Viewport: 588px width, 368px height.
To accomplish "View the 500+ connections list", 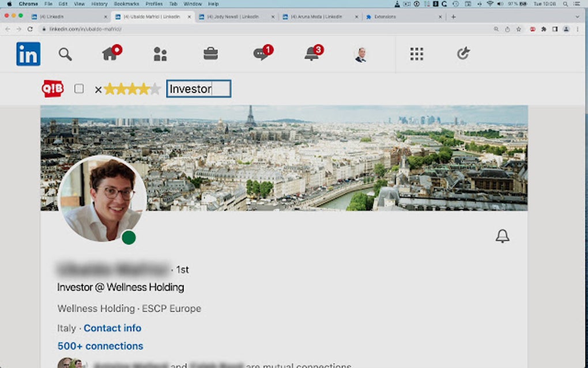I will [x=99, y=346].
